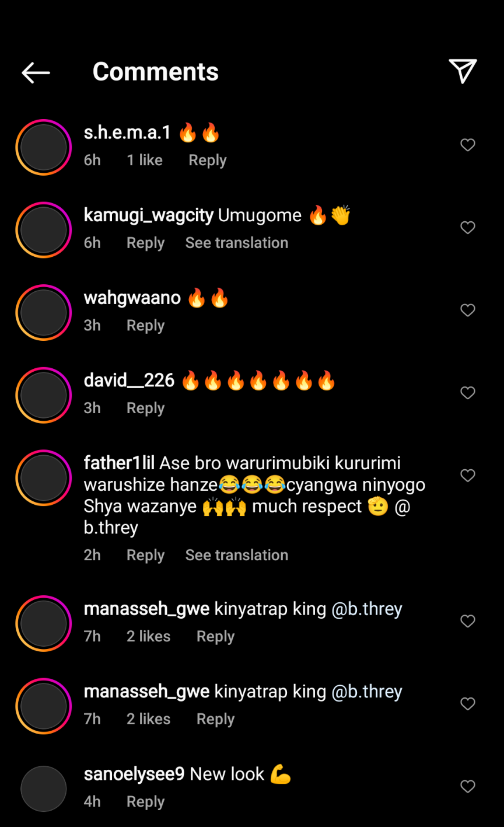Like the s.h.e.m.a.1 comment

point(467,145)
